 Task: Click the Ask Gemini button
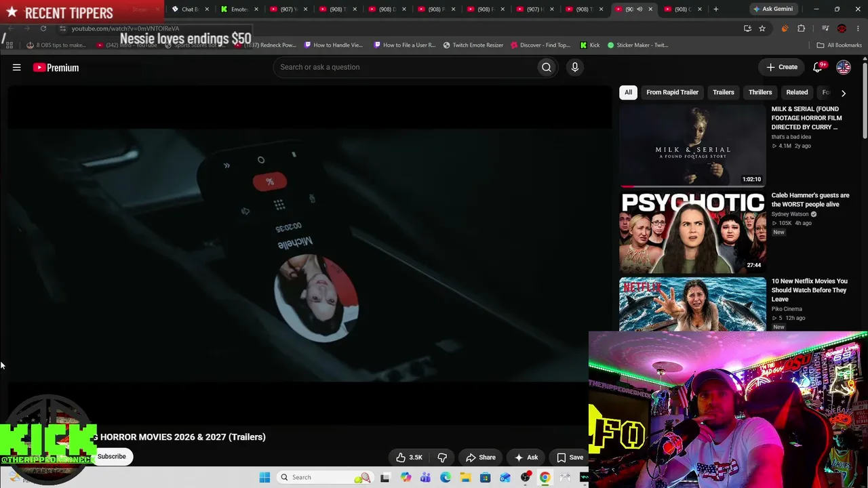click(772, 9)
